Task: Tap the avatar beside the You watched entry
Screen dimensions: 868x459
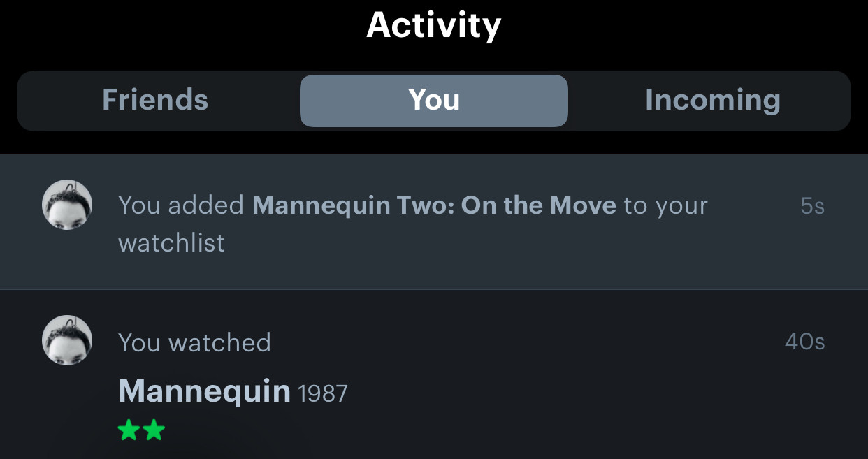Action: click(x=67, y=340)
